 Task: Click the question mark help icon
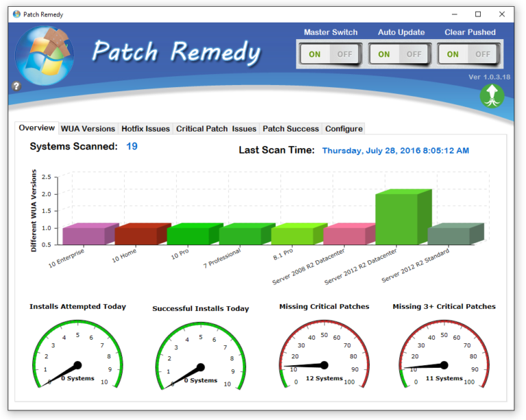coord(16,86)
